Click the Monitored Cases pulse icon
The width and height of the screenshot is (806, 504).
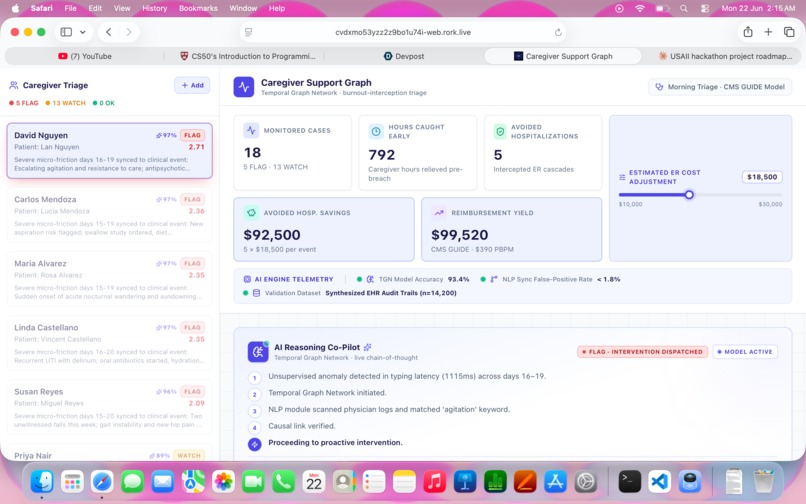(251, 131)
